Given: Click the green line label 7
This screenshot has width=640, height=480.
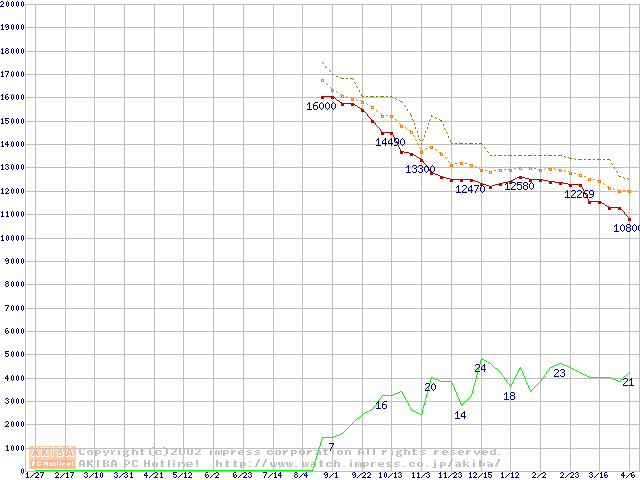Looking at the screenshot, I should click(331, 446).
